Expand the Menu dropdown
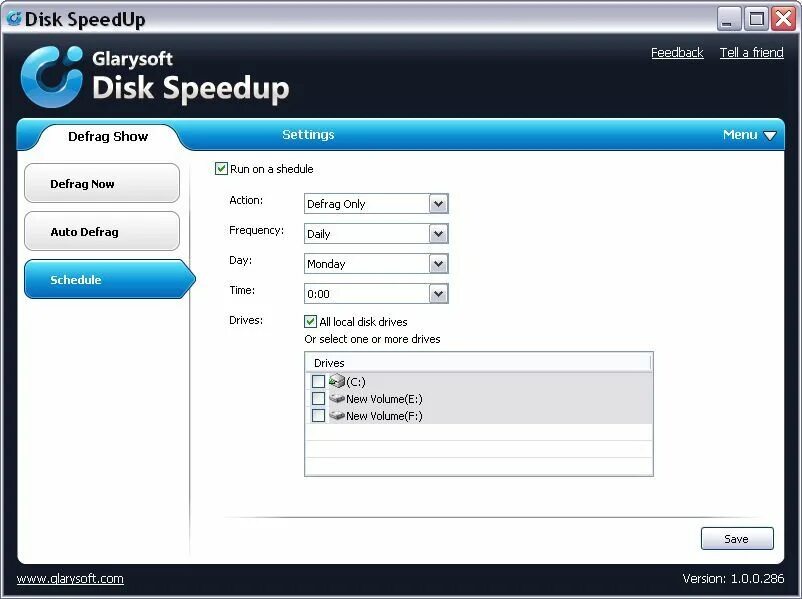 (749, 135)
